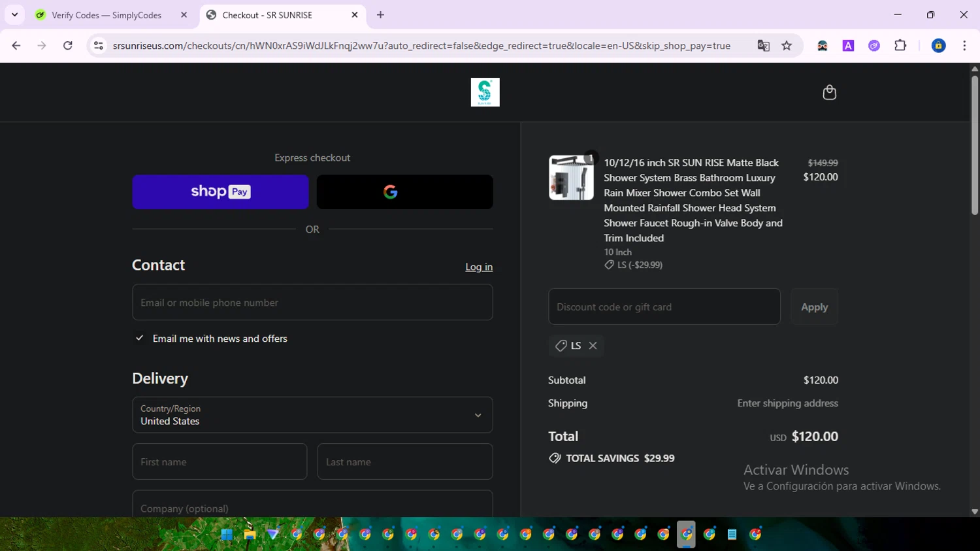
Task: Click the SR Sunrise store logo
Action: coord(485,92)
